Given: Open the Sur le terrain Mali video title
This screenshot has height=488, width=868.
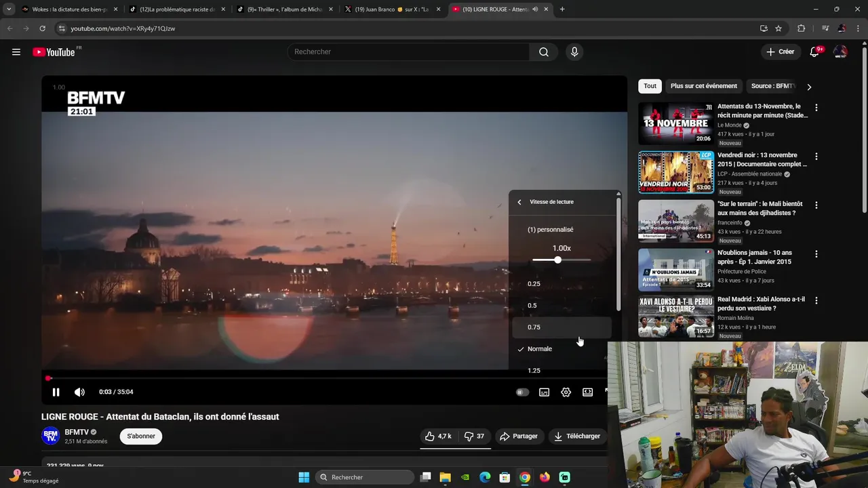Looking at the screenshot, I should (x=759, y=208).
